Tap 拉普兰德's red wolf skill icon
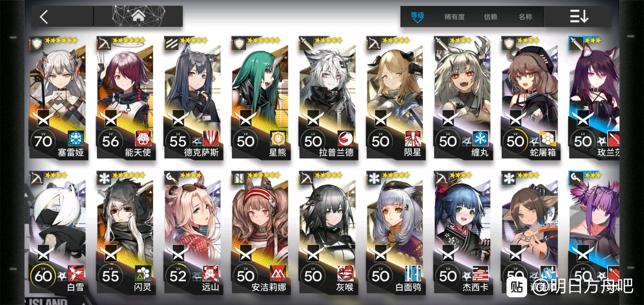This screenshot has width=644, height=305. tap(346, 138)
